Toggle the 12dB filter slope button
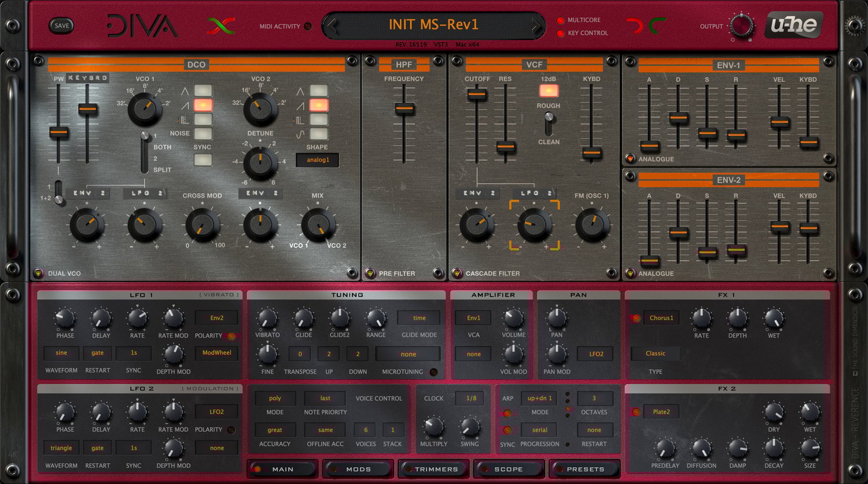Viewport: 868px width, 484px height. (x=549, y=91)
